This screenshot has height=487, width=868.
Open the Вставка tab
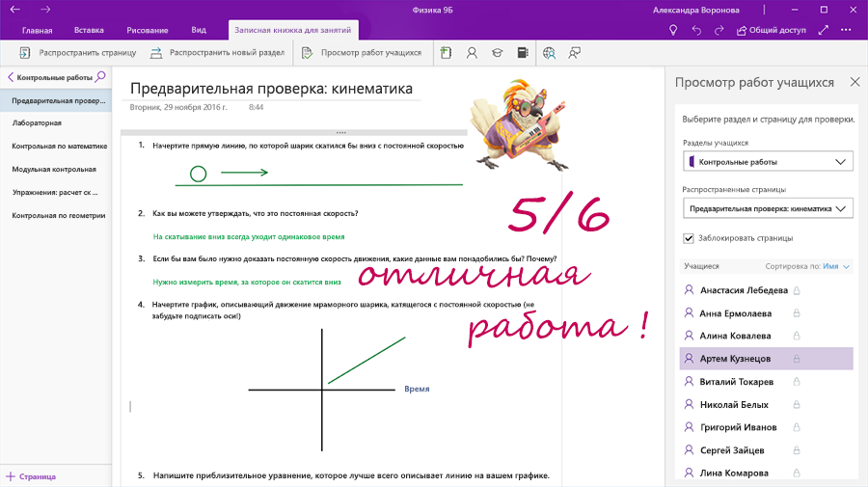click(89, 30)
